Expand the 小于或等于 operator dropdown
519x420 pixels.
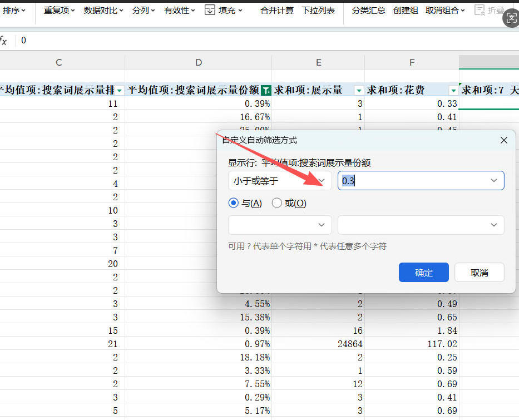pyautogui.click(x=322, y=180)
